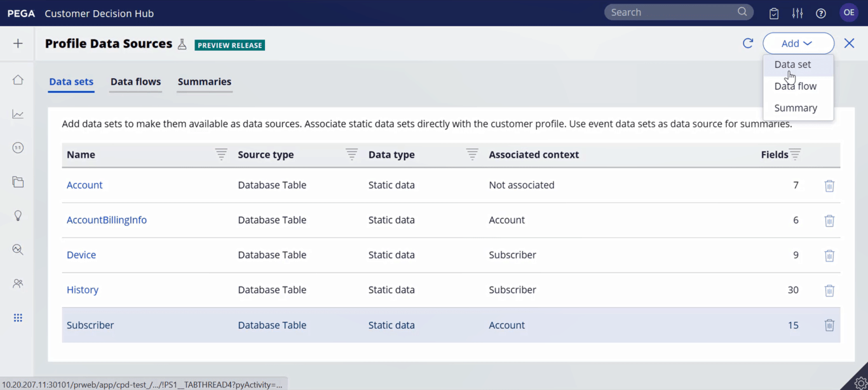This screenshot has width=868, height=390.
Task: Open the clipboard tasks icon in header
Action: pos(773,12)
